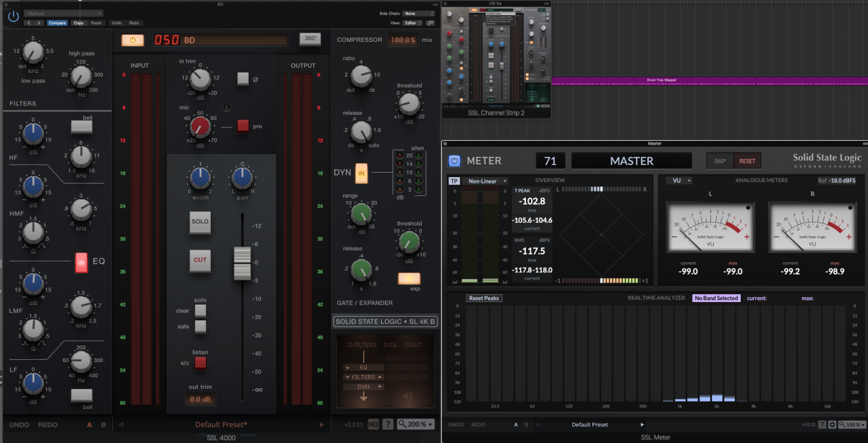Screen dimensions: 868x443
Task: Click the high pass filter knob
Action: coord(82,76)
